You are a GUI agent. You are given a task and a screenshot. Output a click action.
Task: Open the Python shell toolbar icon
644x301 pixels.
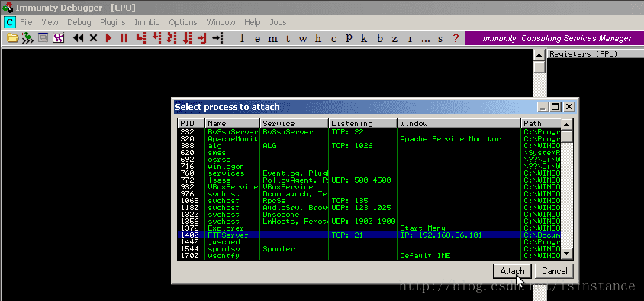pos(43,38)
